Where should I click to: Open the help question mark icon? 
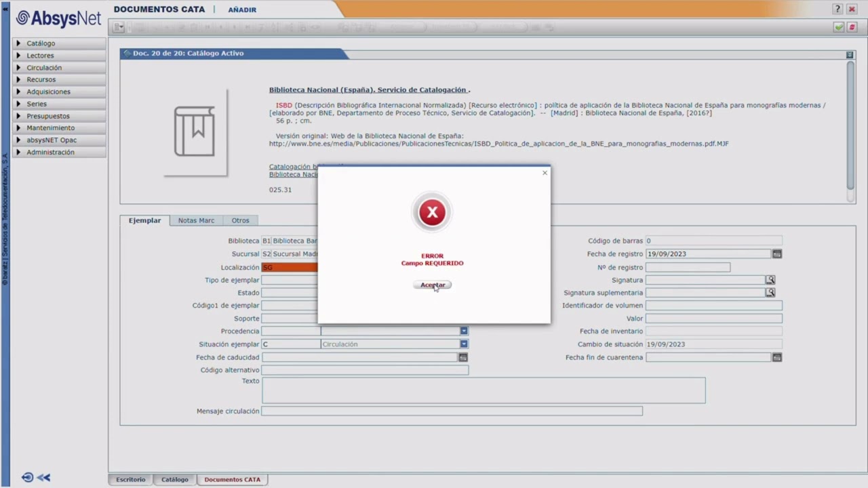(x=838, y=9)
